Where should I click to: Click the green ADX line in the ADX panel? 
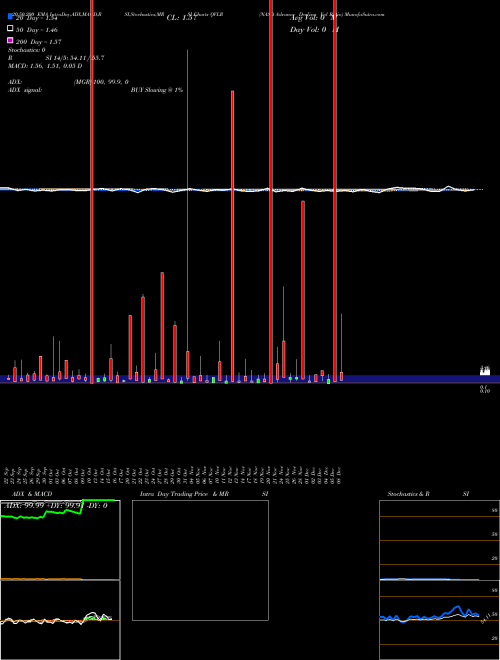pyautogui.click(x=57, y=510)
